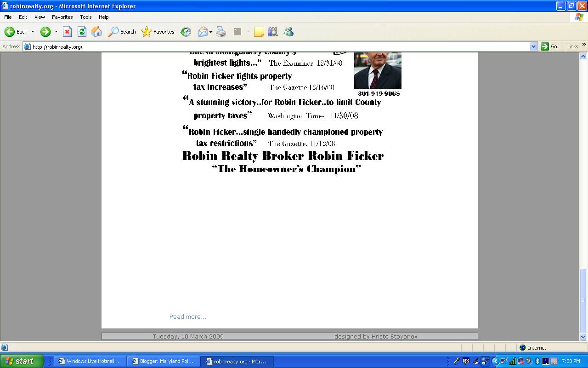The height and width of the screenshot is (368, 588).
Task: Click the Links toolbar label
Action: (572, 46)
